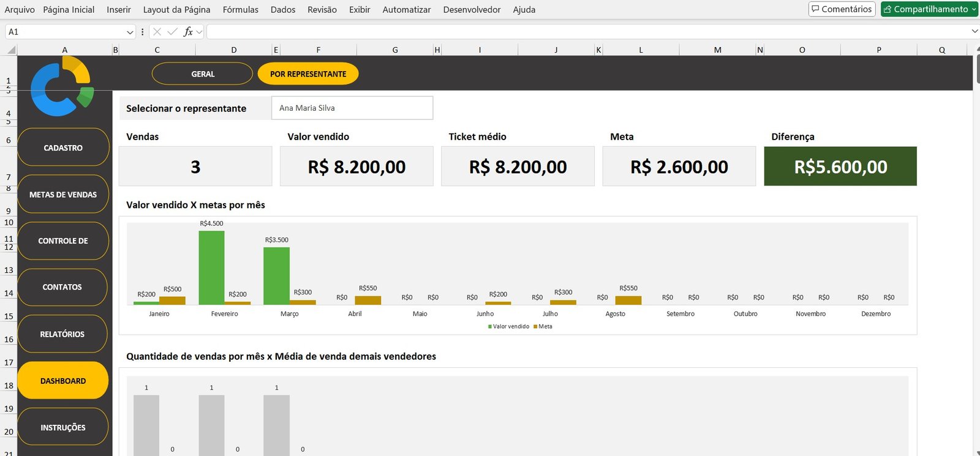Click the cancel X icon in formula bar
The height and width of the screenshot is (456, 980).
click(x=157, y=32)
